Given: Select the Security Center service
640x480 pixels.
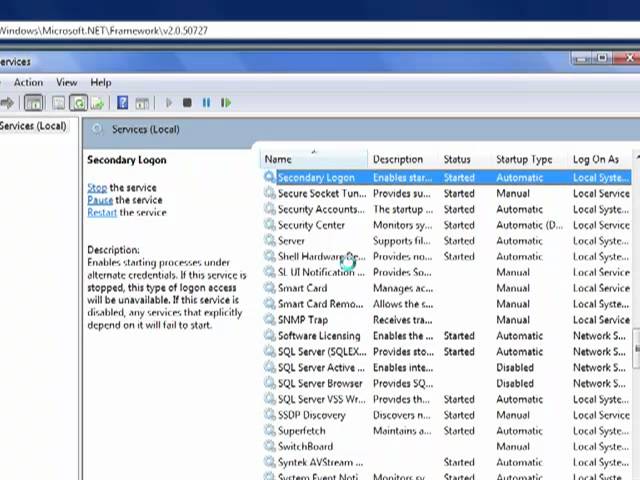Looking at the screenshot, I should [x=447, y=224].
